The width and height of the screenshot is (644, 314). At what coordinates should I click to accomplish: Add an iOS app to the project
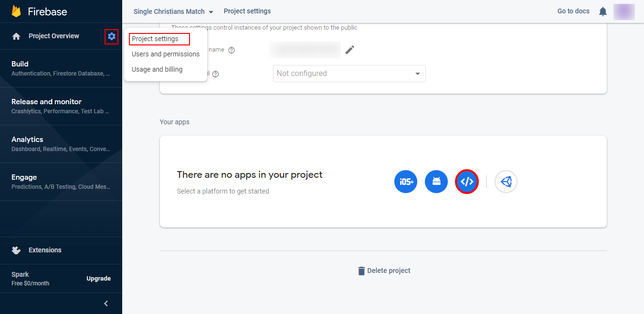tap(406, 182)
